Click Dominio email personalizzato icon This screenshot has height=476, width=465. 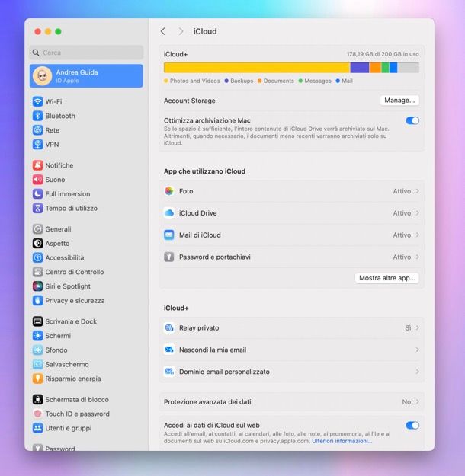pyautogui.click(x=169, y=372)
